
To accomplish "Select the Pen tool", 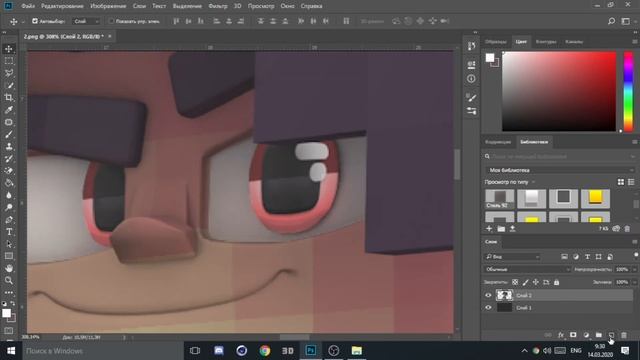I will pyautogui.click(x=9, y=220).
